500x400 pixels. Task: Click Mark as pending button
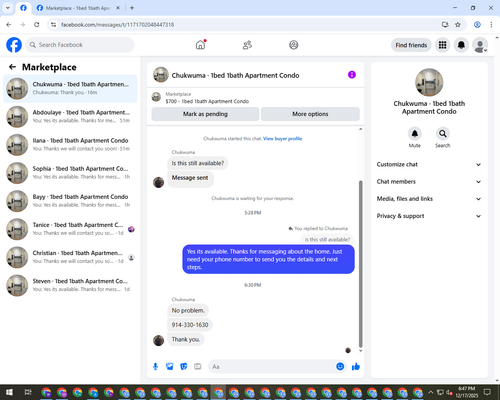pyautogui.click(x=205, y=114)
